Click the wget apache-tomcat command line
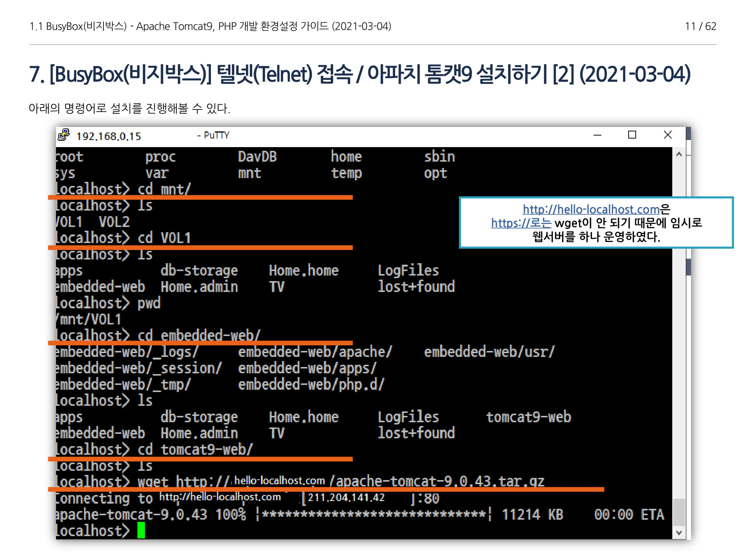Viewport: 747px width, 560px height. pyautogui.click(x=299, y=481)
